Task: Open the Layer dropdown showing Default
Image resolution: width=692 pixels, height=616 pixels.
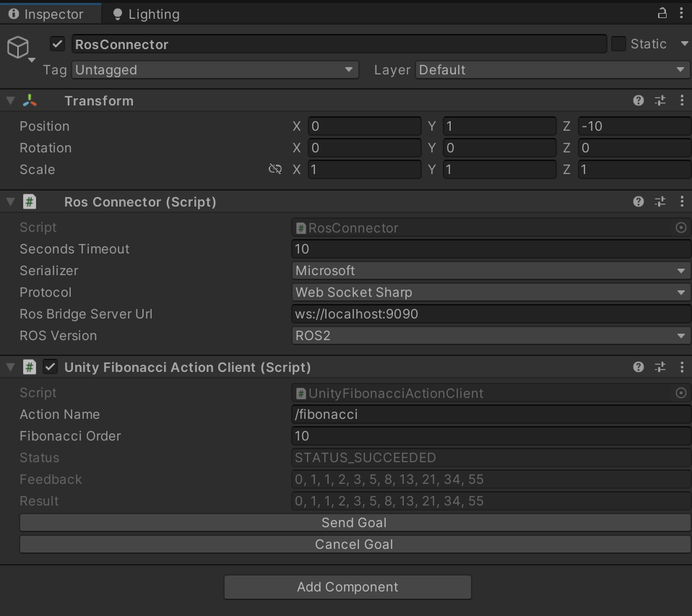Action: [x=553, y=70]
